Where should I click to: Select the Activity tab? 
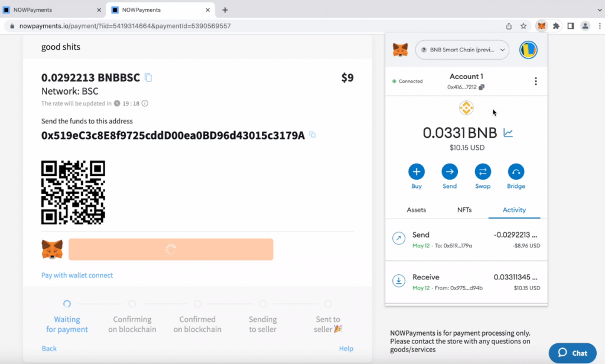coord(514,210)
